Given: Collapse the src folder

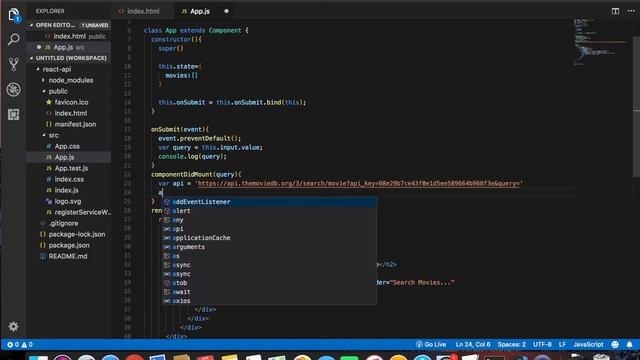Looking at the screenshot, I should (x=69, y=135).
